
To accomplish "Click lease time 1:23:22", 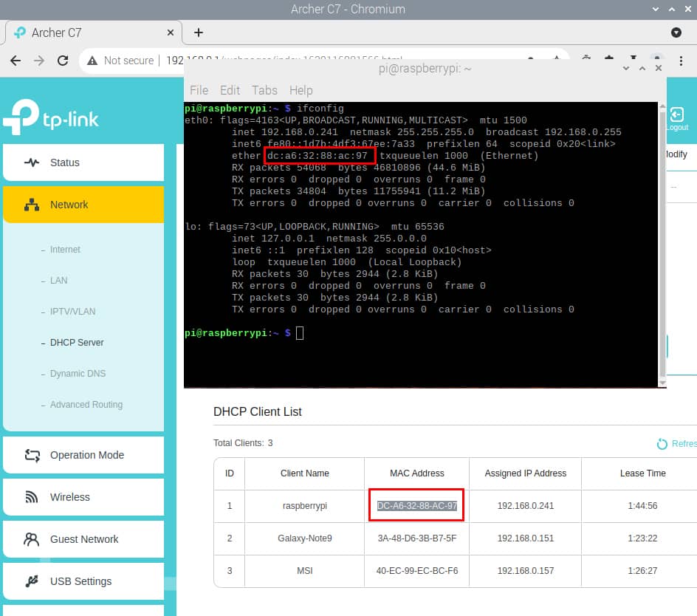I will (x=642, y=538).
